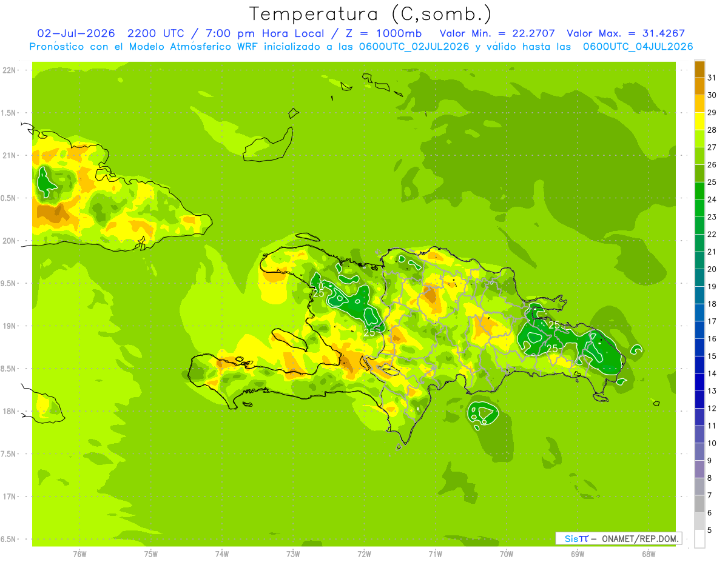The height and width of the screenshot is (562, 728).
Task: Click the legend value '25'
Action: (x=712, y=182)
